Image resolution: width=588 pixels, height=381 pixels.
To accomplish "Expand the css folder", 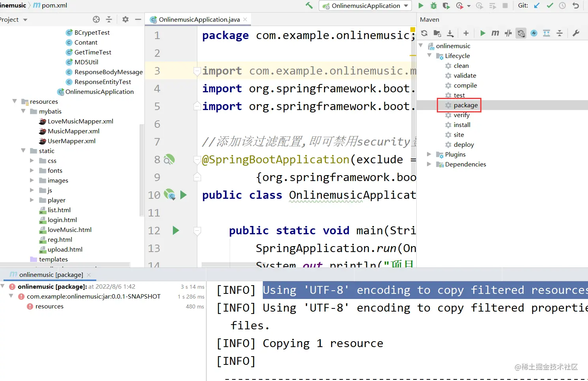I will (x=32, y=161).
